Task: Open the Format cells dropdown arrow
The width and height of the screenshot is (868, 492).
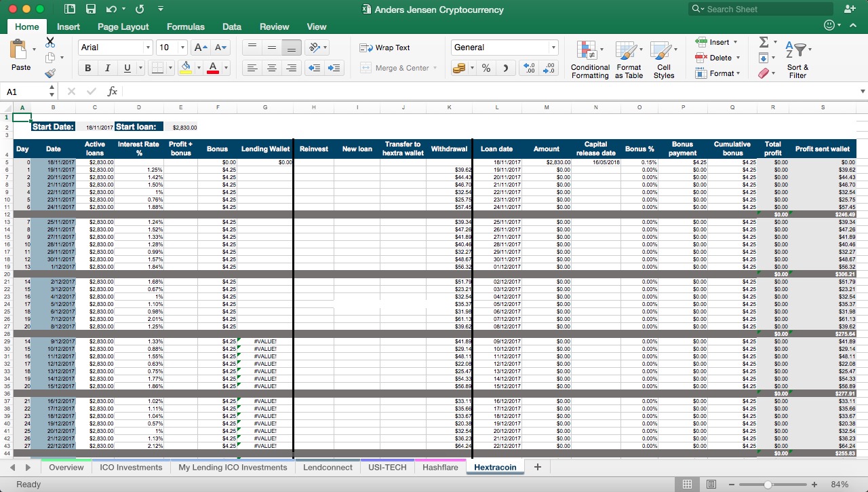Action: 738,73
